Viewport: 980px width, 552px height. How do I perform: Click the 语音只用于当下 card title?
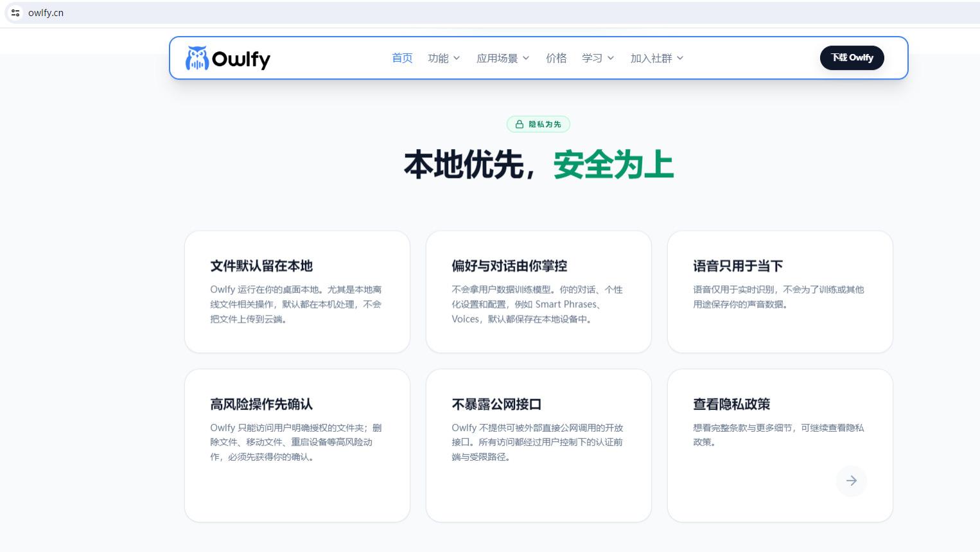[x=738, y=266]
